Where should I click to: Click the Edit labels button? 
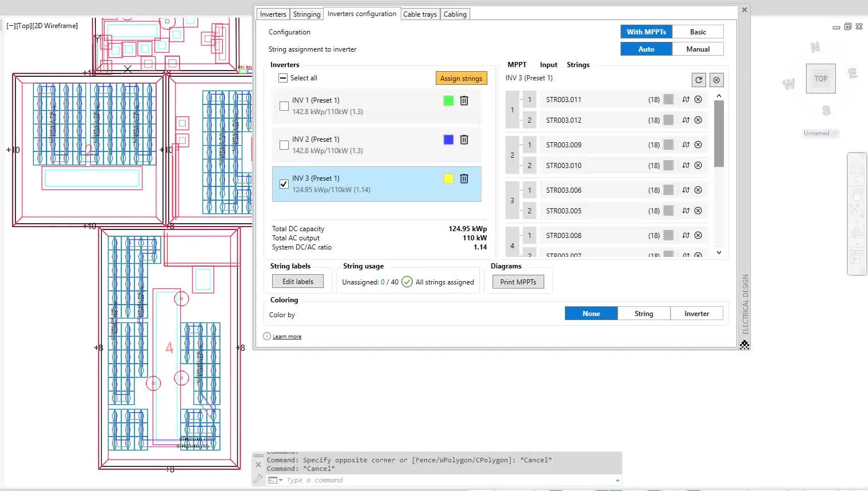[298, 282]
